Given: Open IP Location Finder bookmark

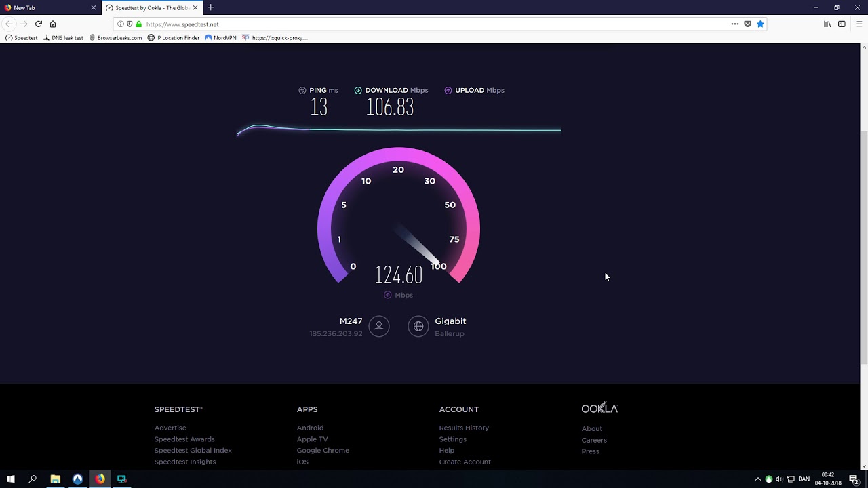Looking at the screenshot, I should click(x=174, y=38).
